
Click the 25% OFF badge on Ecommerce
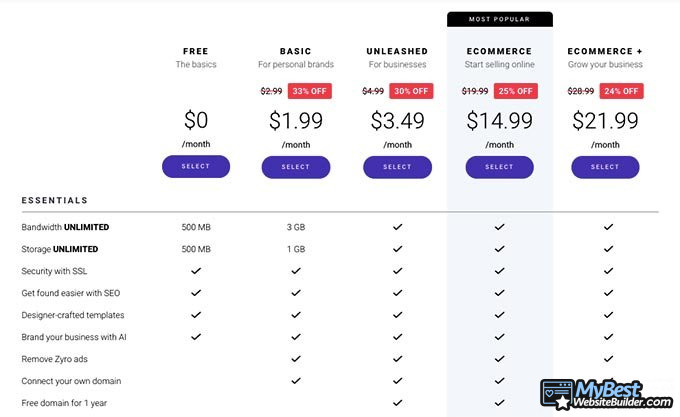point(516,91)
